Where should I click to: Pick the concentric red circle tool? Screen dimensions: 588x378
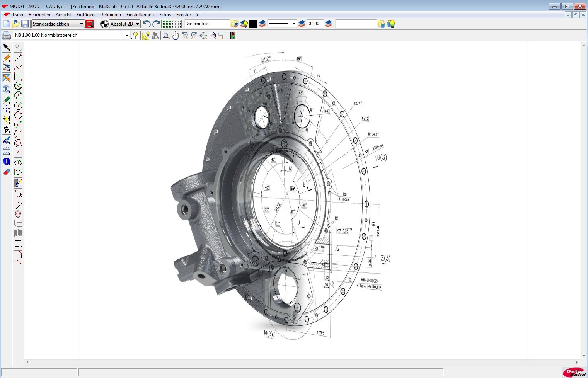coord(18,143)
